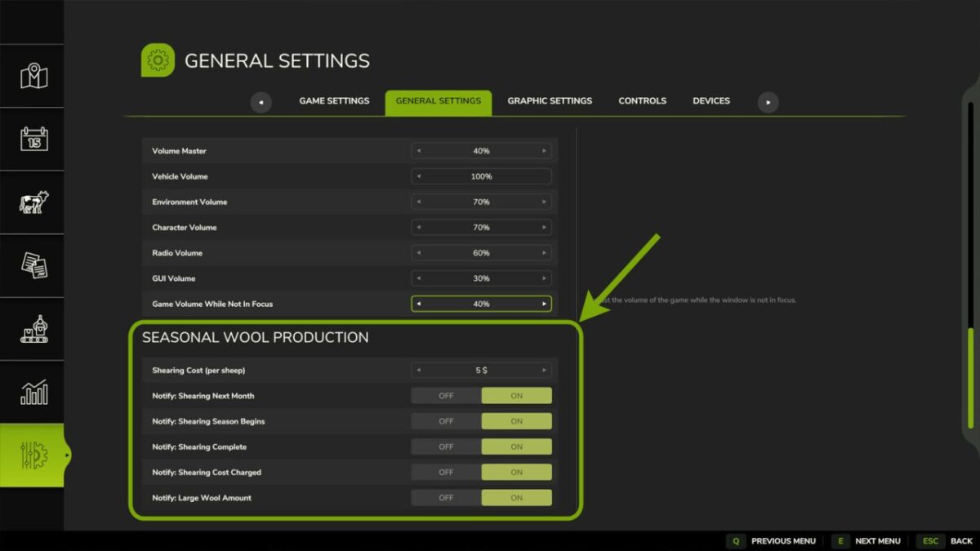Open the map menu icon
The height and width of the screenshot is (551, 980).
click(x=32, y=78)
